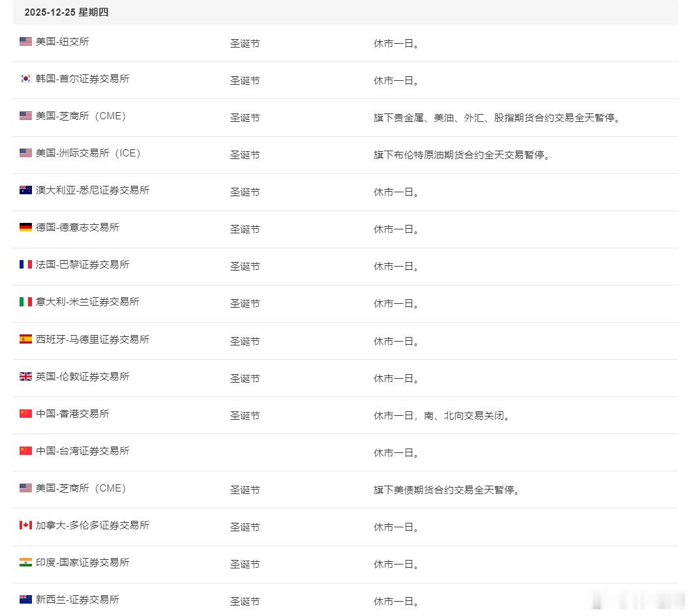Select 美国-洲际交易所（ICE） exchange name

88,153
